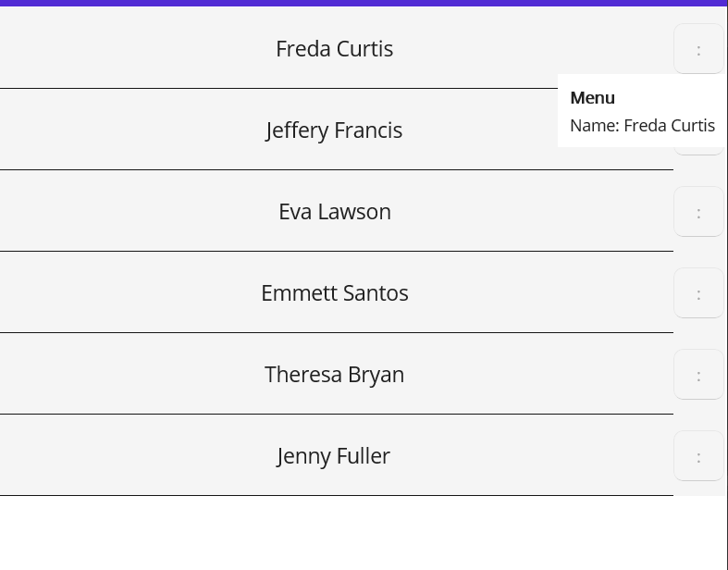Choose Emmett Santos from the list

334,293
